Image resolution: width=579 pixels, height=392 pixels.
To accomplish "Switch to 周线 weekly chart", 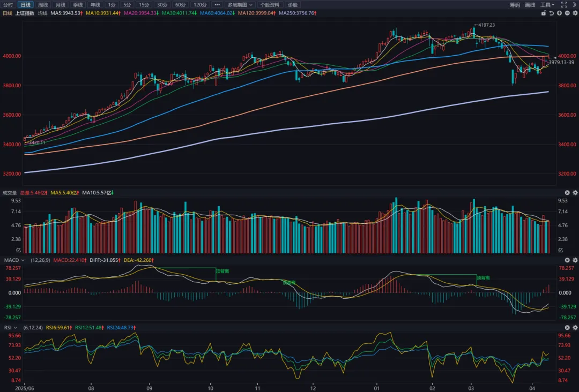I will coord(43,5).
